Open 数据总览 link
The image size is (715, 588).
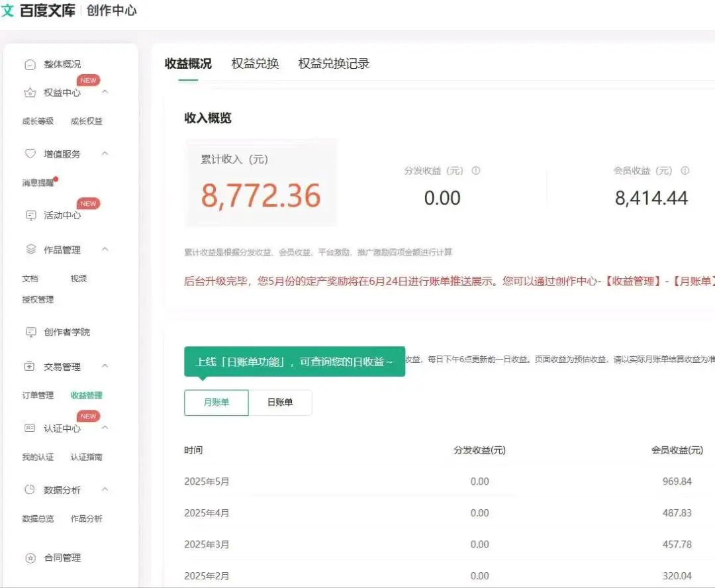pyautogui.click(x=38, y=518)
